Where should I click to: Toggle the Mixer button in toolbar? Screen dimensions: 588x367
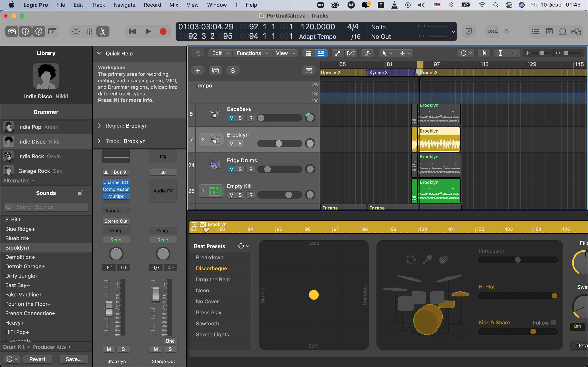pos(89,32)
